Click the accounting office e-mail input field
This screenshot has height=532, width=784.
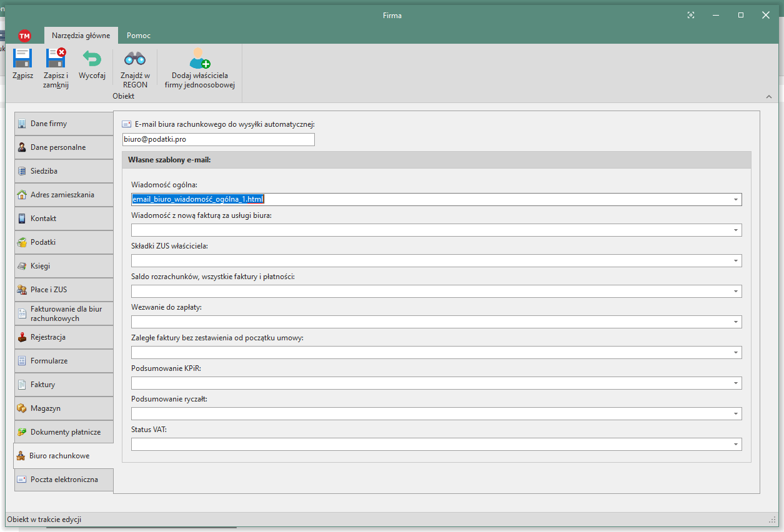219,139
